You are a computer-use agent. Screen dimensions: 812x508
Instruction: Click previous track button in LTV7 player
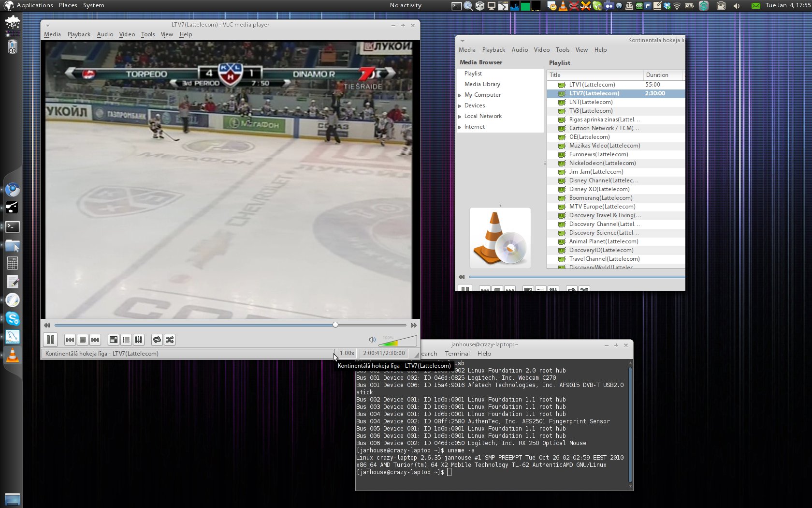pyautogui.click(x=70, y=340)
